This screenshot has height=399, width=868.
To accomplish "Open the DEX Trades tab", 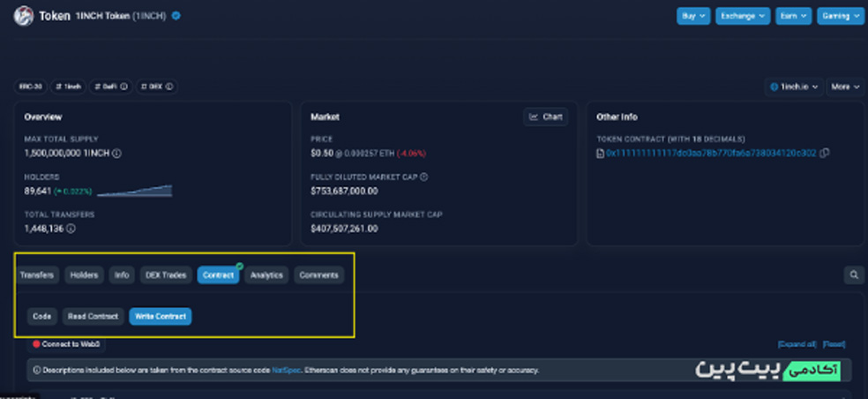I will pyautogui.click(x=166, y=275).
